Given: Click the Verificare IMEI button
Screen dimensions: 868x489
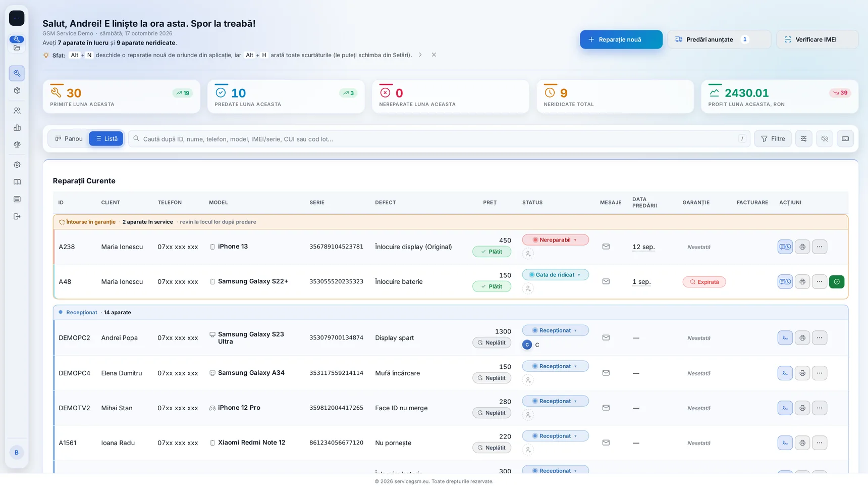Looking at the screenshot, I should point(817,39).
